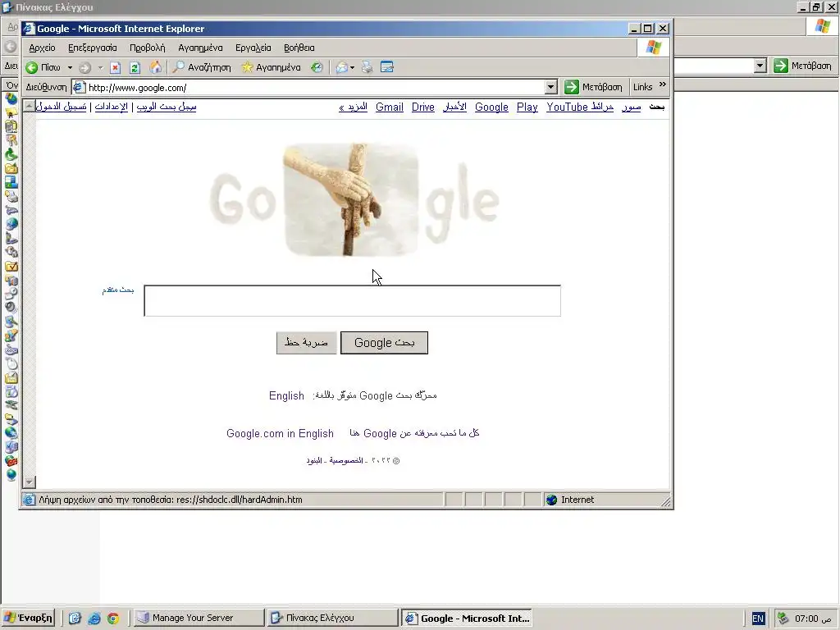Screen dimensions: 840x630
Task: Open the 'المزيد »' more link
Action: point(353,107)
